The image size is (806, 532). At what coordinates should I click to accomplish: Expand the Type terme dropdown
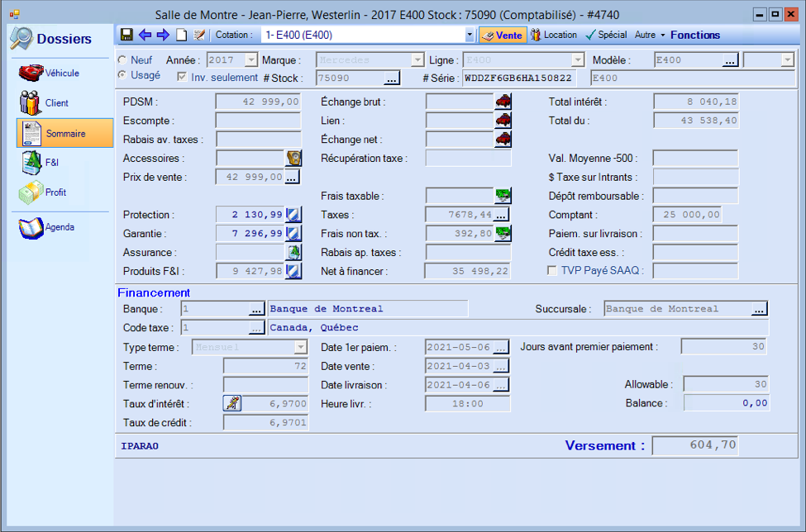[x=301, y=348]
